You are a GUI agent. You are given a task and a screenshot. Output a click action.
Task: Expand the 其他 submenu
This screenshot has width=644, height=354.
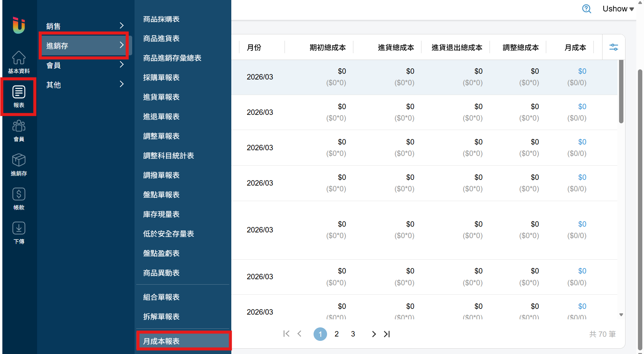(85, 85)
